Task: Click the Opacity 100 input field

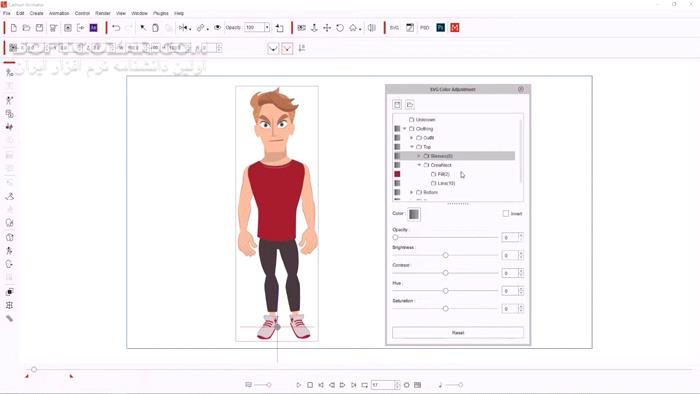Action: coord(254,28)
